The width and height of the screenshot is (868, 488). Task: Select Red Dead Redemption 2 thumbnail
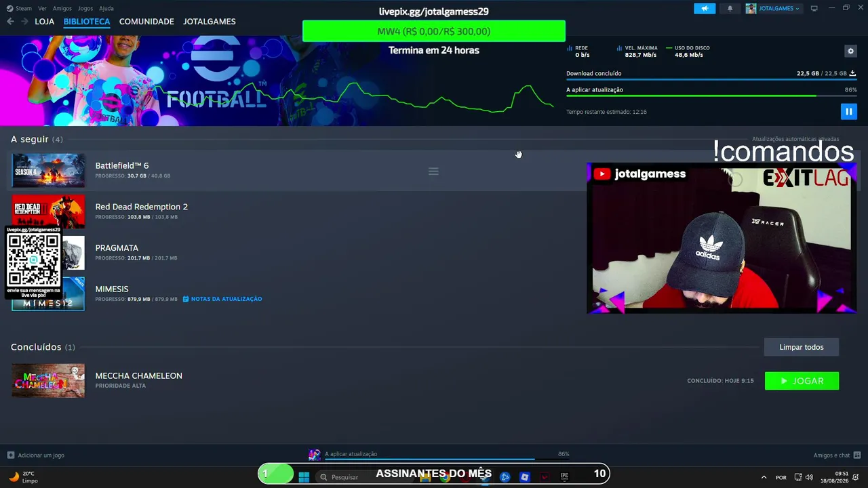[x=48, y=211]
